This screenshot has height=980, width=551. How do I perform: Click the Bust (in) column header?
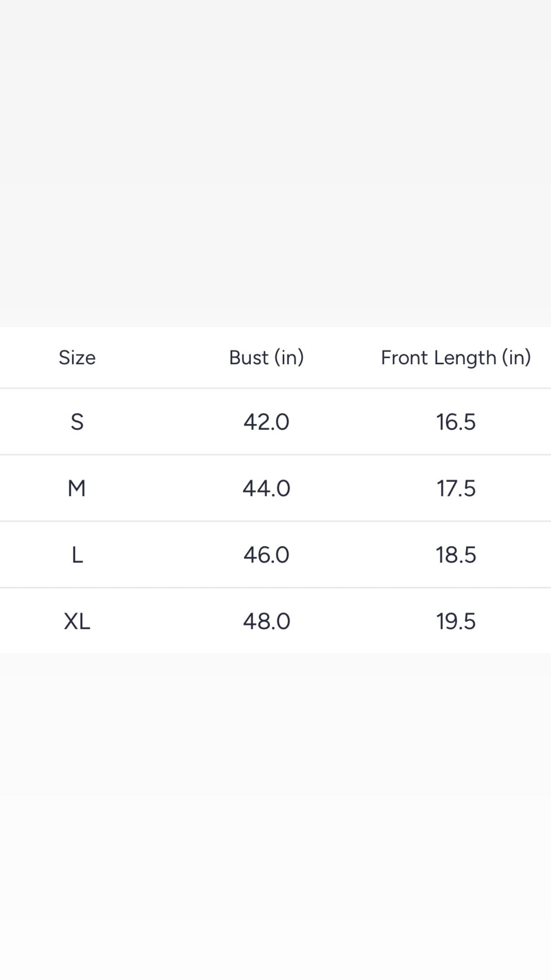coord(266,357)
